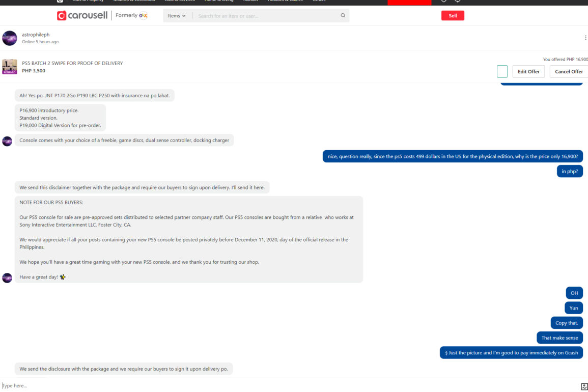Open the 'PS5 BATCH 2 SWIPE FOR PROOF OF DELIVERY' listing title
This screenshot has width=588, height=392.
[72, 63]
